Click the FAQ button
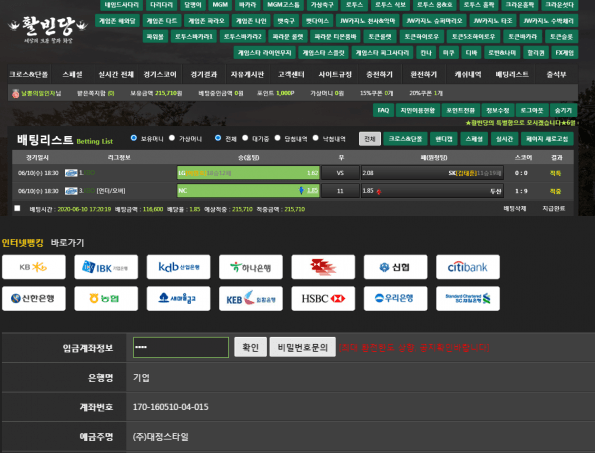The image size is (595, 453). [x=383, y=110]
